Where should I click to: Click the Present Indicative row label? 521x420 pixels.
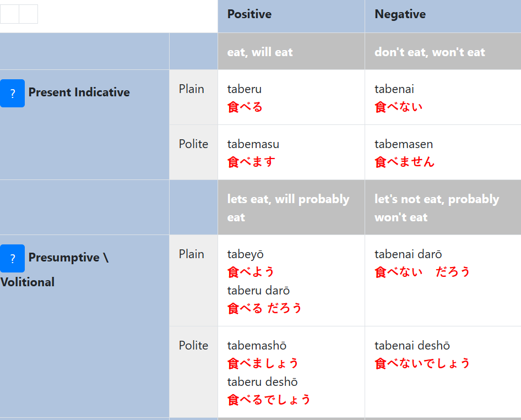(x=79, y=92)
